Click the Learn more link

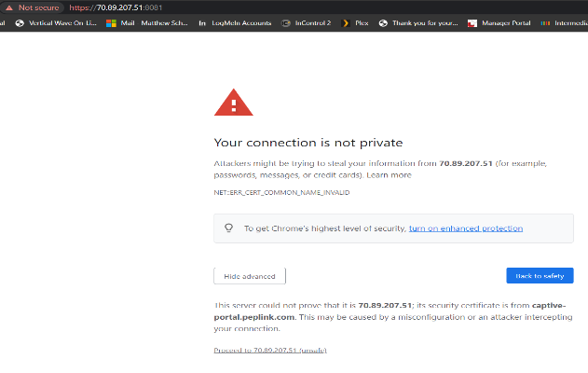click(389, 175)
